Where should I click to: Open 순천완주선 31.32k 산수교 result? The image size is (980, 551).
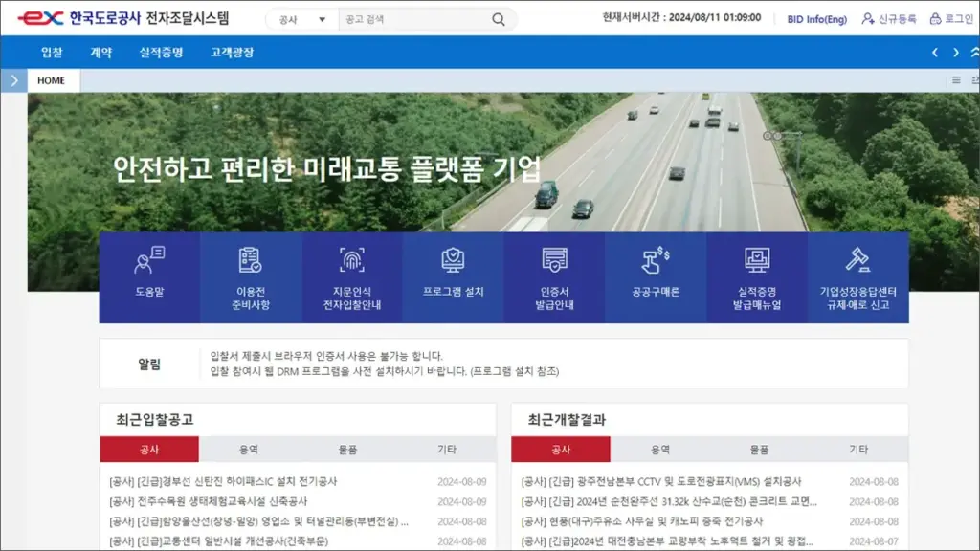point(669,501)
